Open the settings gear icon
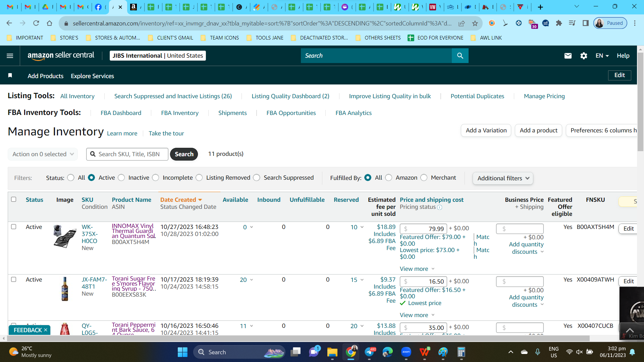The width and height of the screenshot is (644, 362). [584, 56]
